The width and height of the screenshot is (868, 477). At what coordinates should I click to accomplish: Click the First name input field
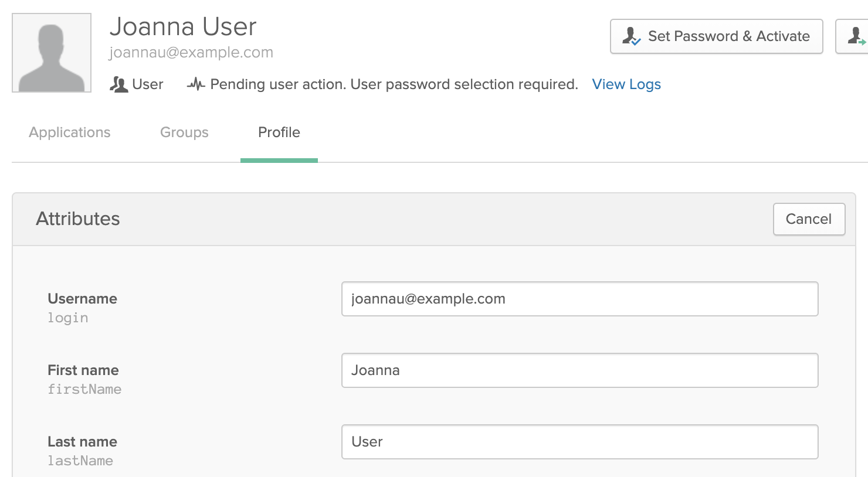tap(580, 370)
